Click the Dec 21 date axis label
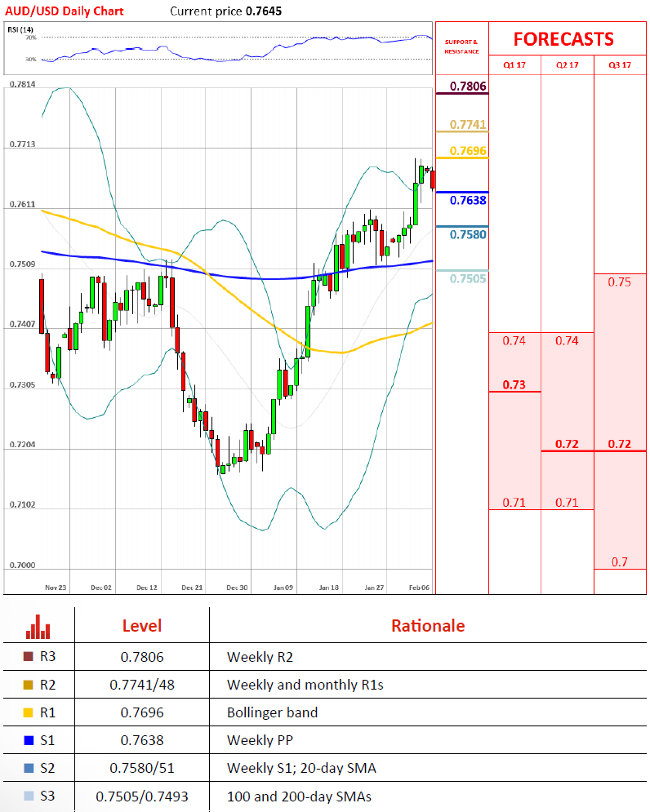650x812 pixels. [192, 588]
